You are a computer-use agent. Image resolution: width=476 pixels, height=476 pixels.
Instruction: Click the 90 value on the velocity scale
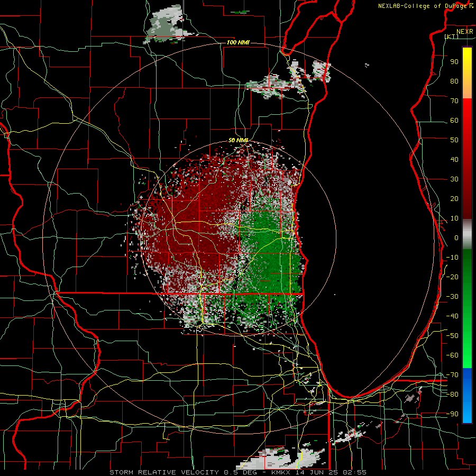tap(454, 62)
